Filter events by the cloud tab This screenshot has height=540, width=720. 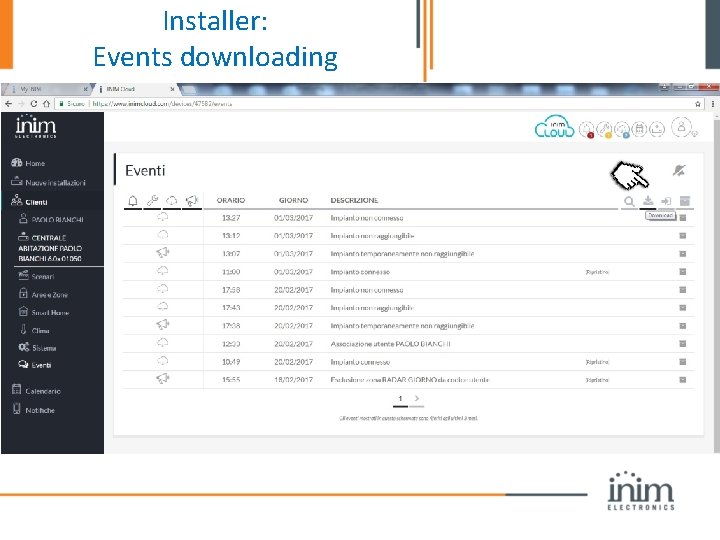172,201
